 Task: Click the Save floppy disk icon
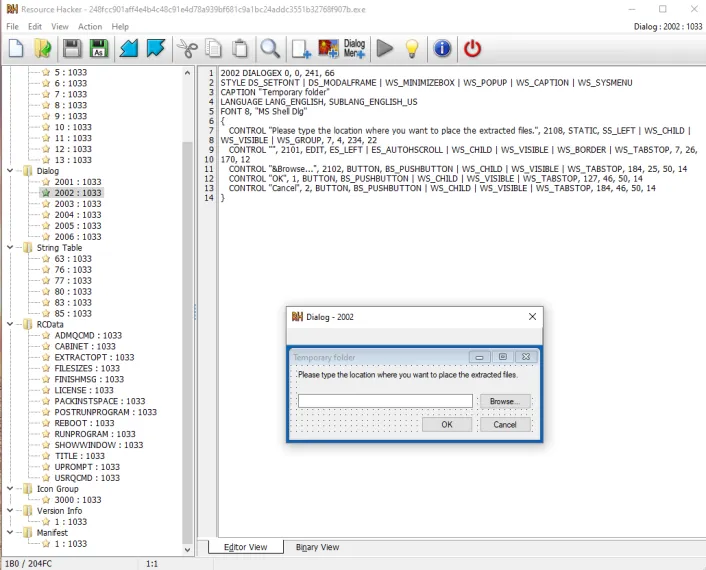pyautogui.click(x=72, y=48)
